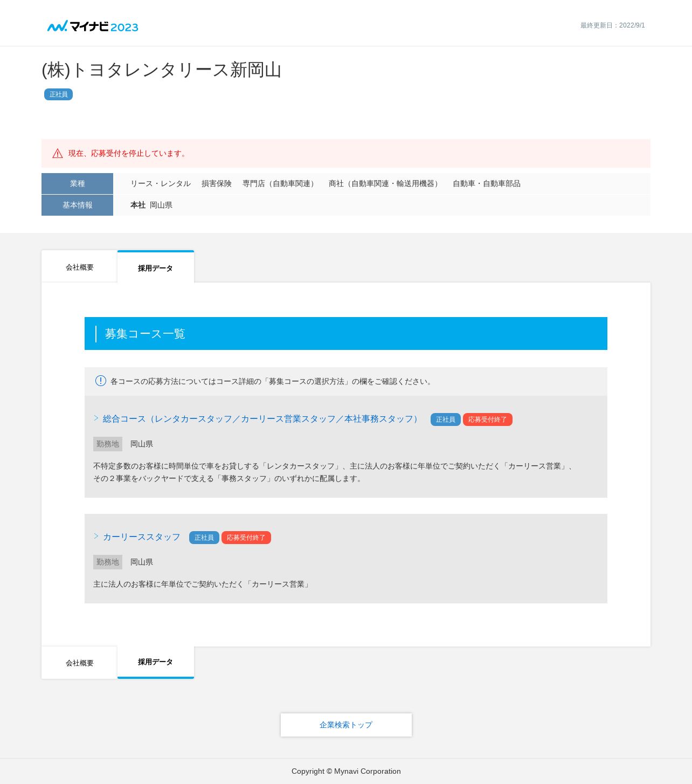
Task: Click the 各コースの応募方法について notice text
Action: coord(272,382)
